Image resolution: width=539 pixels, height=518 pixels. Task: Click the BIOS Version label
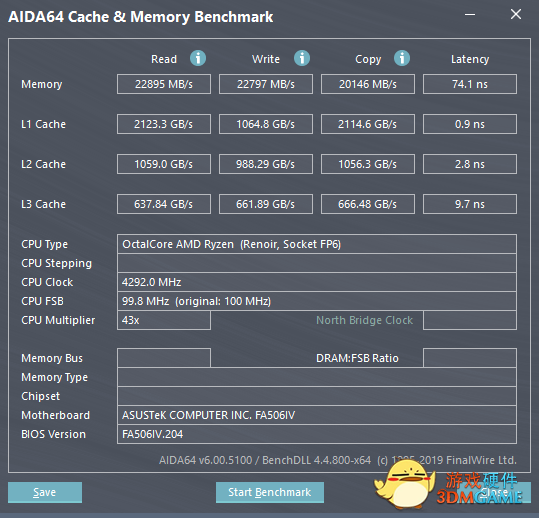[53, 434]
